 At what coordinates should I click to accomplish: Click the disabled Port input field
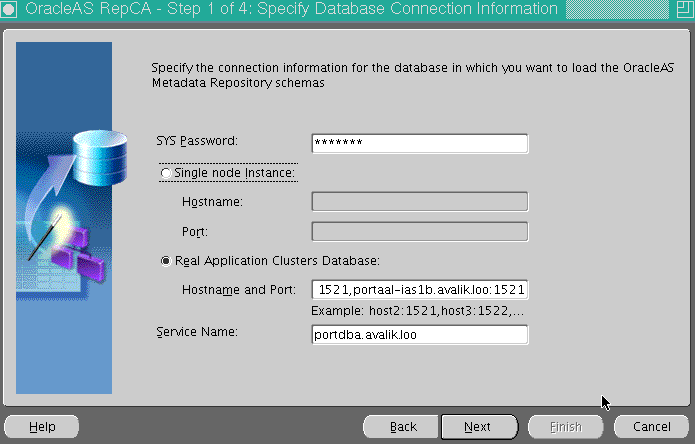point(420,231)
